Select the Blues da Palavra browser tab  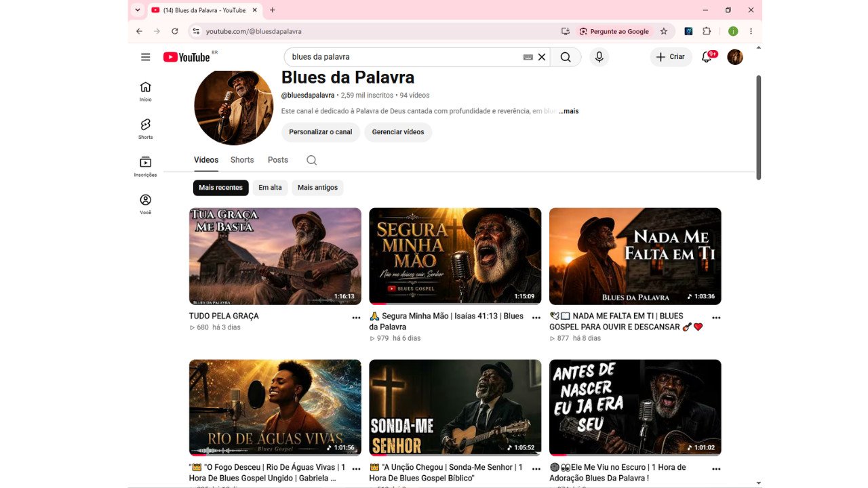click(x=205, y=10)
